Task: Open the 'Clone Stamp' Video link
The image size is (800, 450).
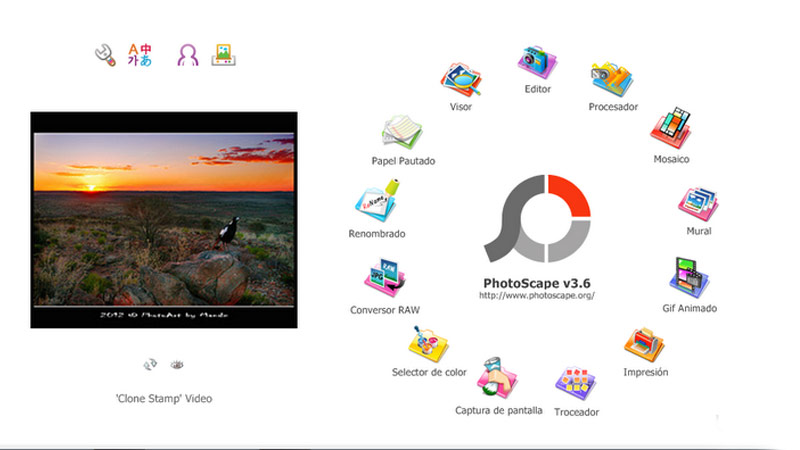Action: pyautogui.click(x=164, y=398)
